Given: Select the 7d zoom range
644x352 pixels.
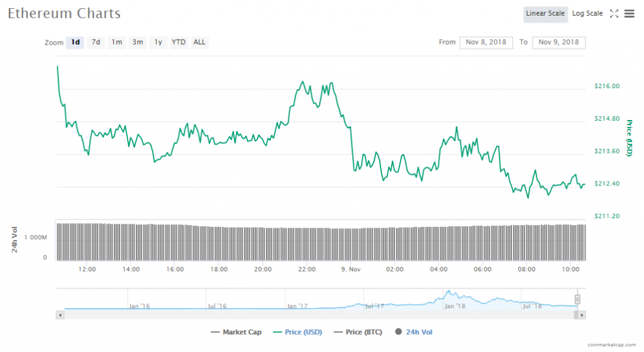Looking at the screenshot, I should [x=96, y=43].
